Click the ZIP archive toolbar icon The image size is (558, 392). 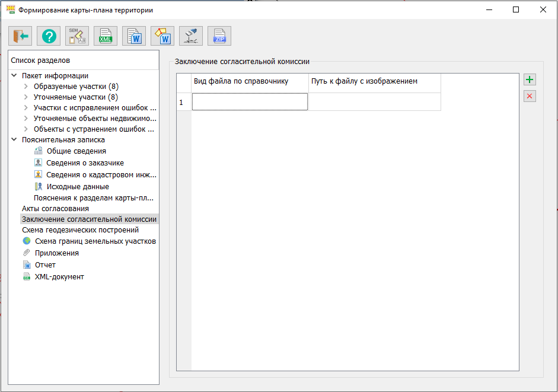click(219, 36)
